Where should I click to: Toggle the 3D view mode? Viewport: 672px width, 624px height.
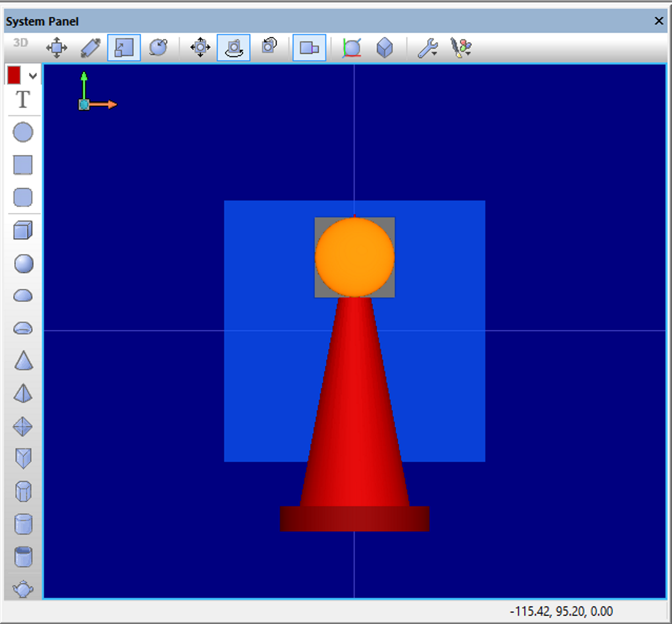coord(20,43)
